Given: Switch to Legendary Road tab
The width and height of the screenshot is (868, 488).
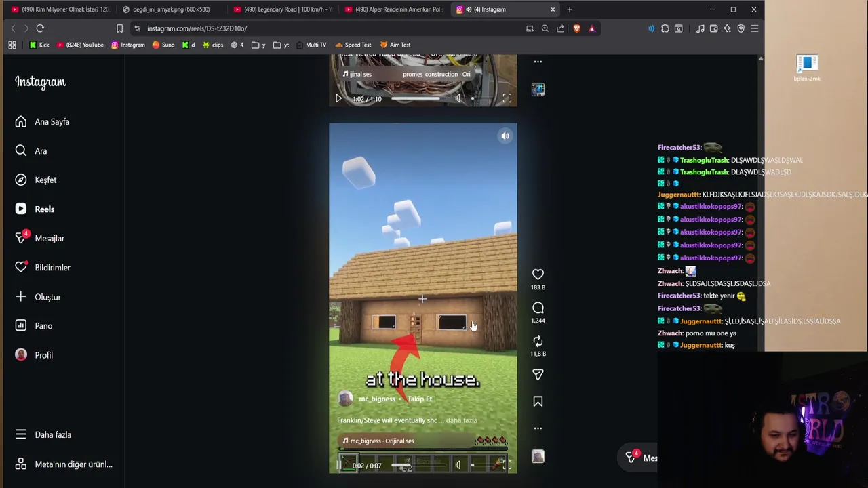Looking at the screenshot, I should point(282,9).
